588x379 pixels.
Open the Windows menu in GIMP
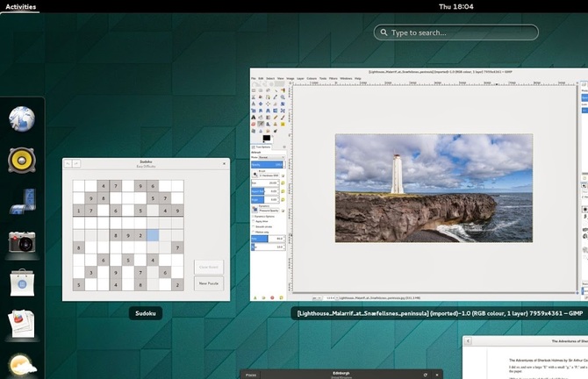click(x=346, y=78)
